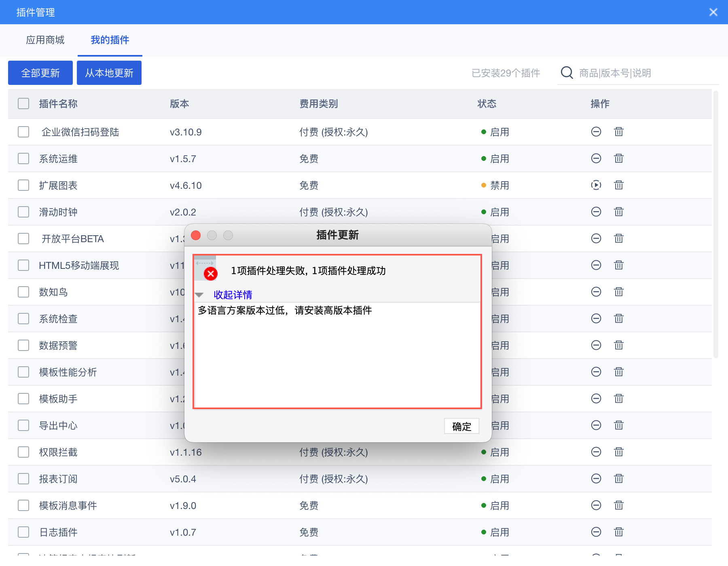Delete the 滑动时钟 plugin with its trash icon
This screenshot has height=566, width=728.
(x=619, y=212)
